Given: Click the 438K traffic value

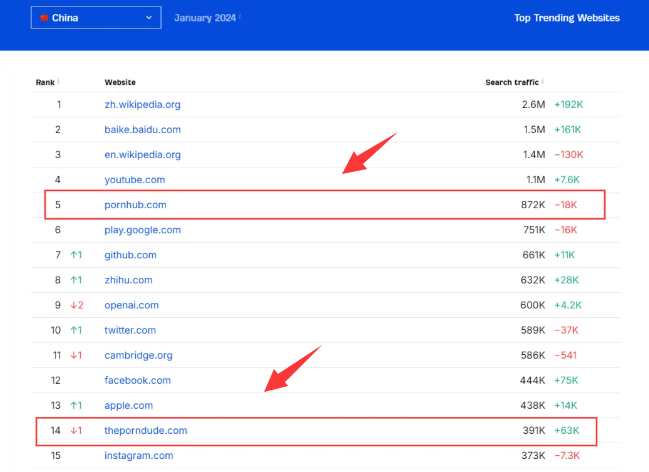Looking at the screenshot, I should pos(533,405).
